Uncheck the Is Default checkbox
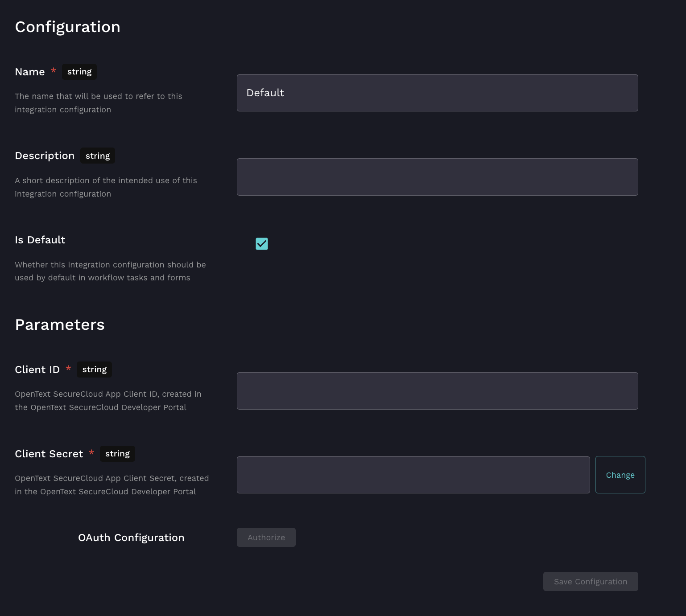The height and width of the screenshot is (616, 686). point(262,244)
